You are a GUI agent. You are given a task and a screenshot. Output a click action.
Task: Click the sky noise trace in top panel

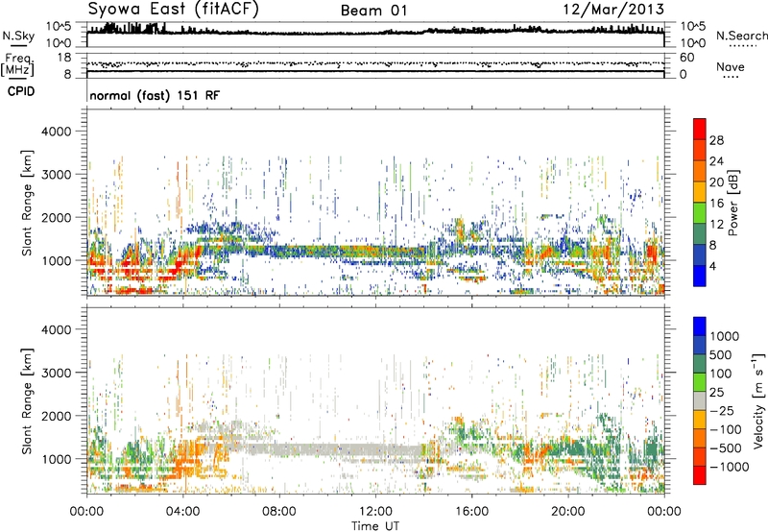coord(375,33)
